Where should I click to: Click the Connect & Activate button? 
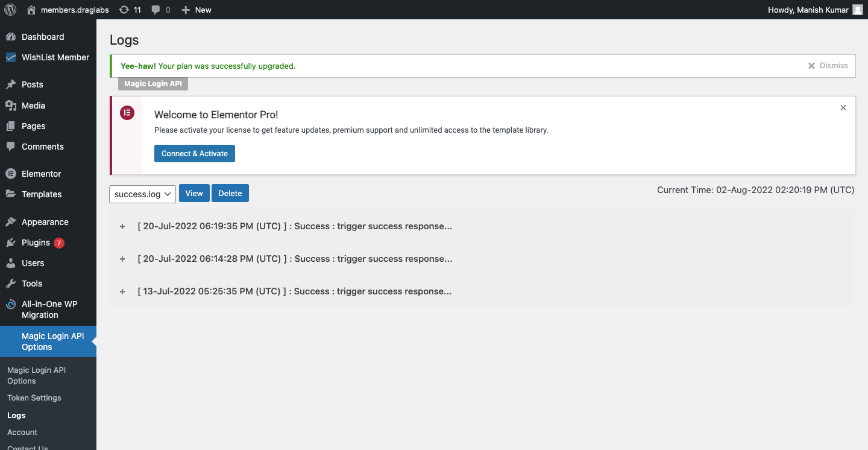194,153
